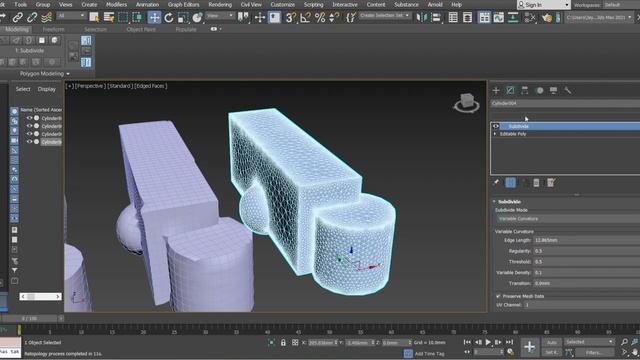Open Scene Explorer Display menu
640x360 pixels.
[x=47, y=89]
